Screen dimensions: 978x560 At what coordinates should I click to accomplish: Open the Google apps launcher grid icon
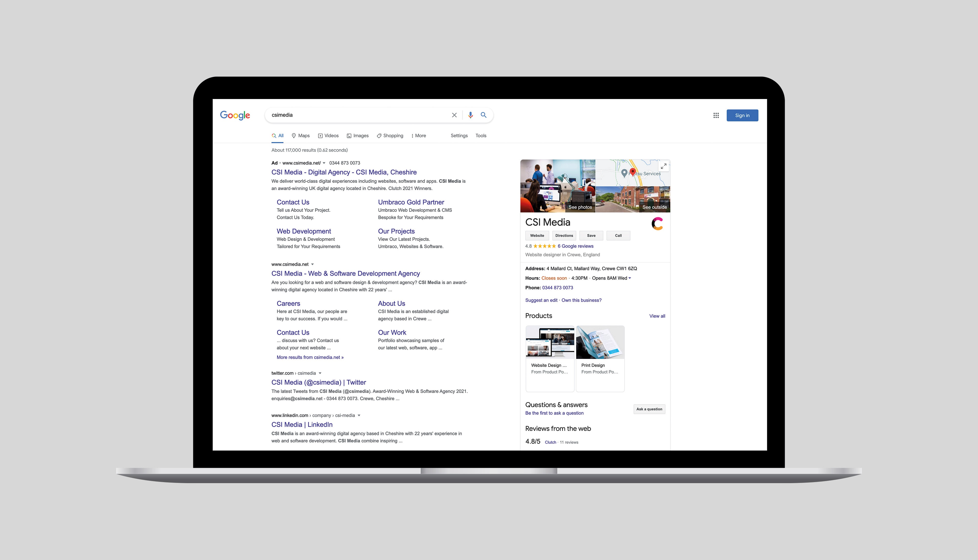pos(716,115)
